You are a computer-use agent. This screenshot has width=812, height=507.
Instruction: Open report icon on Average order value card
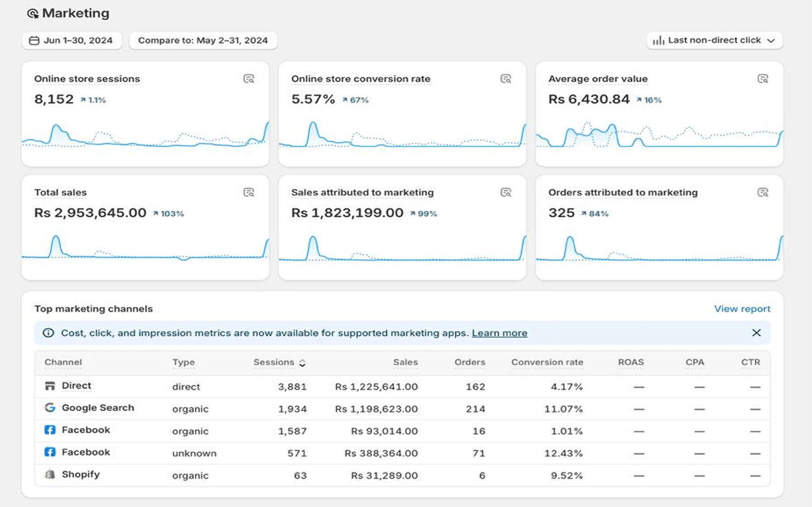coord(762,79)
